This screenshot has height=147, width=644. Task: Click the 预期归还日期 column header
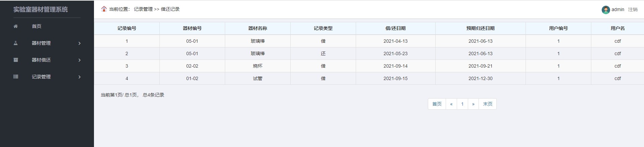tap(480, 28)
